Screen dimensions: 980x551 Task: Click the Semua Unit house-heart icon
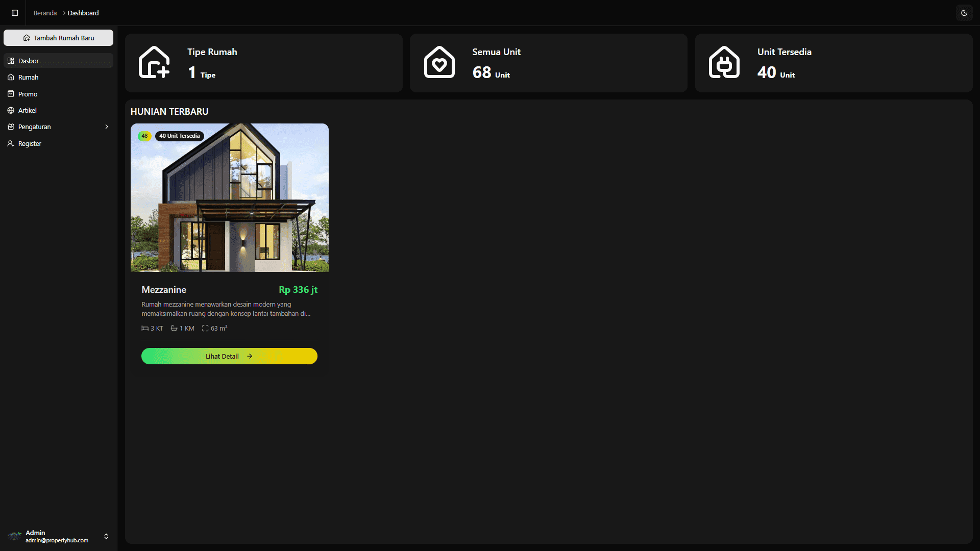tap(439, 62)
